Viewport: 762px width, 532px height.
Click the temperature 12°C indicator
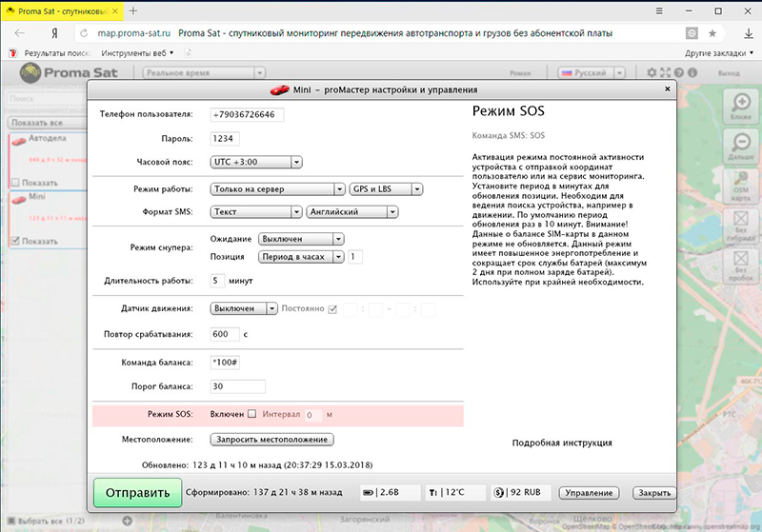tap(447, 493)
